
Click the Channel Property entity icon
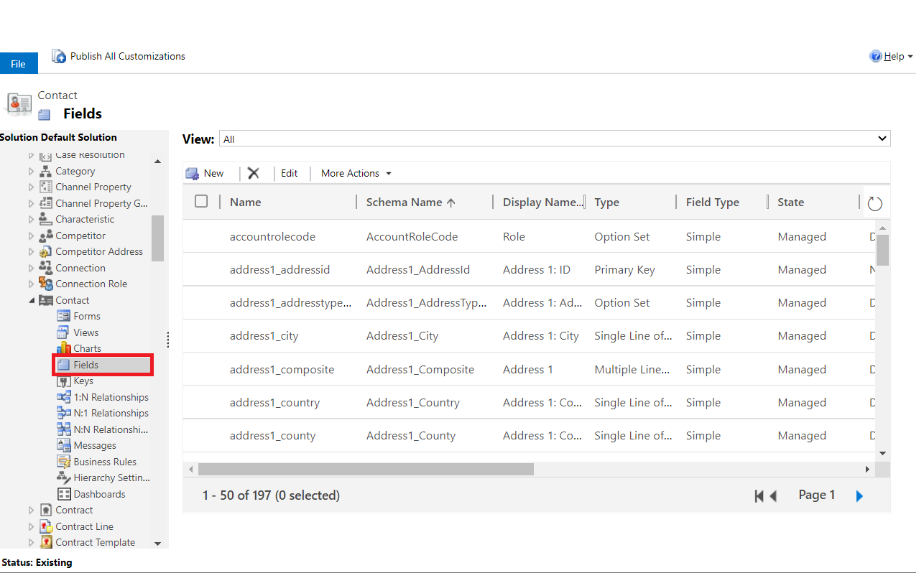[x=45, y=187]
